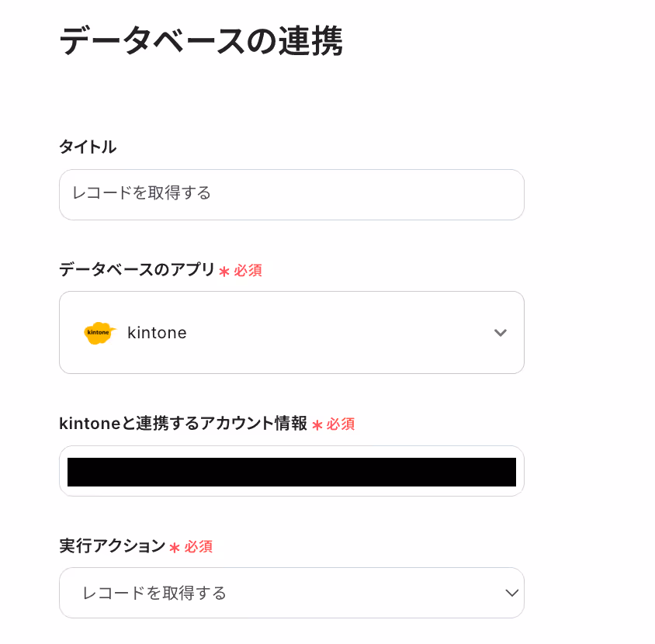Click 必須 marker next to 実行アクション
655x644 pixels.
click(199, 546)
